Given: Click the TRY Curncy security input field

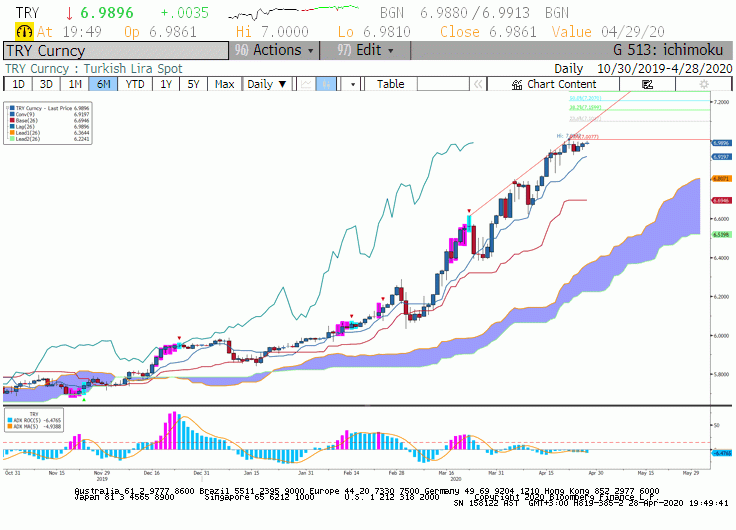Looking at the screenshot, I should tap(116, 51).
